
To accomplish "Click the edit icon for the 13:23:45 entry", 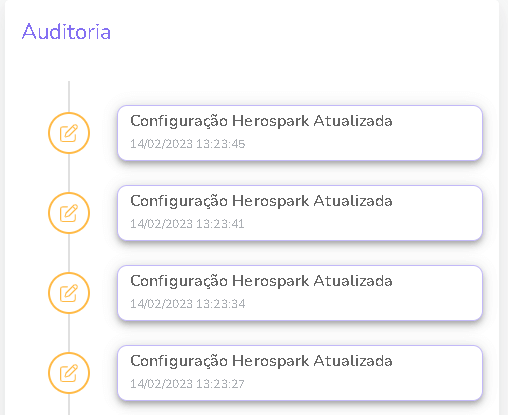I will (x=69, y=133).
